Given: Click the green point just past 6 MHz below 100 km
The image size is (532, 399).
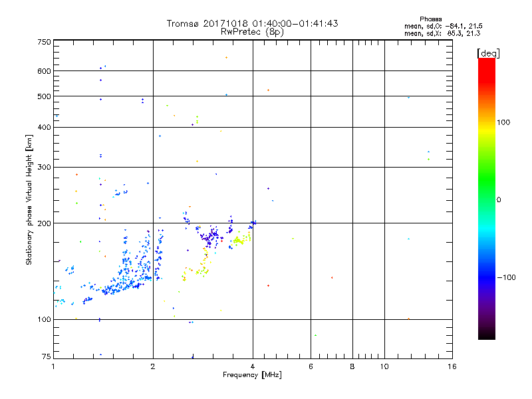Looking at the screenshot, I should 315,335.
